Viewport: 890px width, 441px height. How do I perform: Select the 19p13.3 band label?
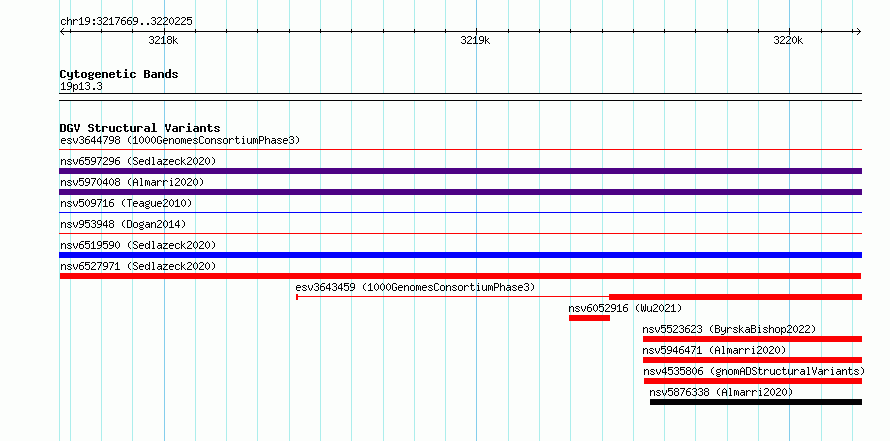point(81,87)
